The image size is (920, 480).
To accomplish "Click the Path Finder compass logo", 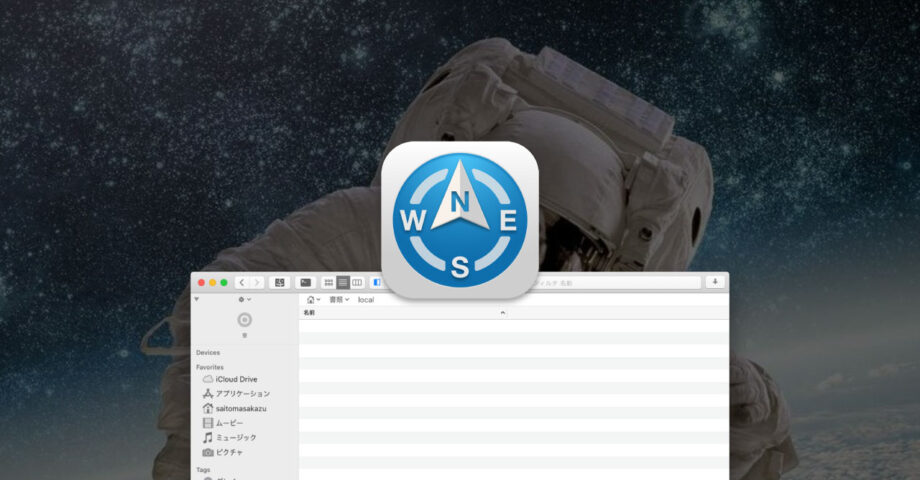I will point(460,221).
